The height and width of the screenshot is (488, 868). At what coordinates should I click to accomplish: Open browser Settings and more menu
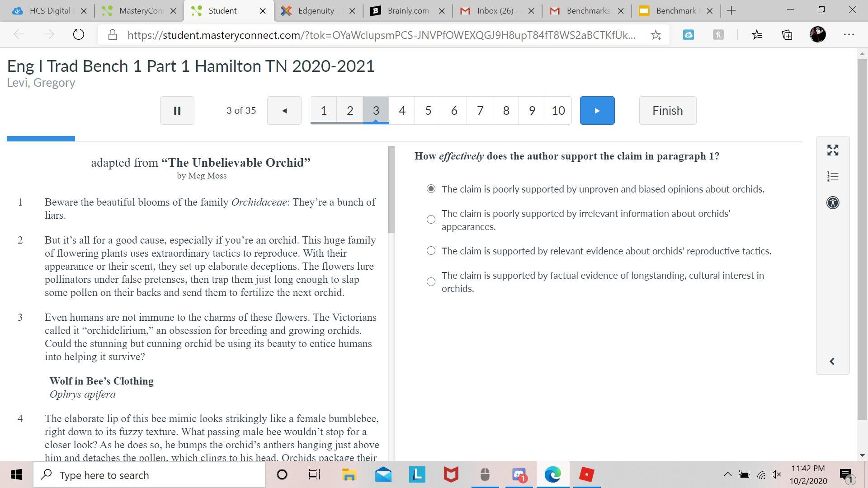click(849, 35)
